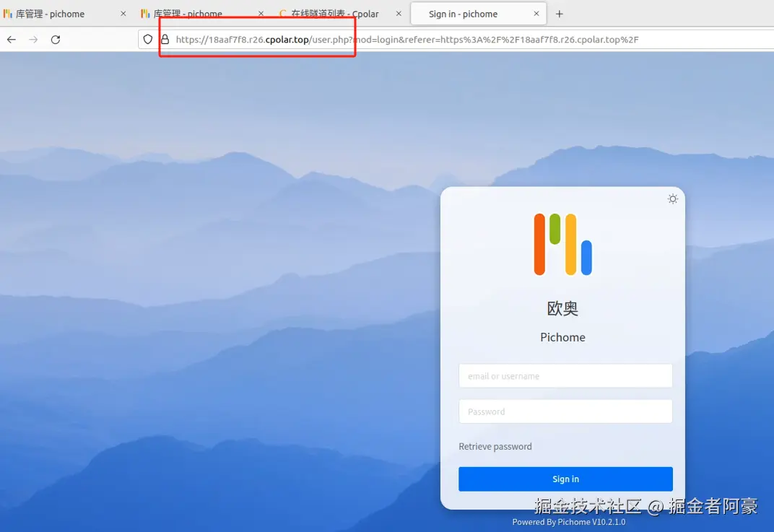Image resolution: width=774 pixels, height=532 pixels.
Task: Show site security padlock info
Action: pos(165,40)
